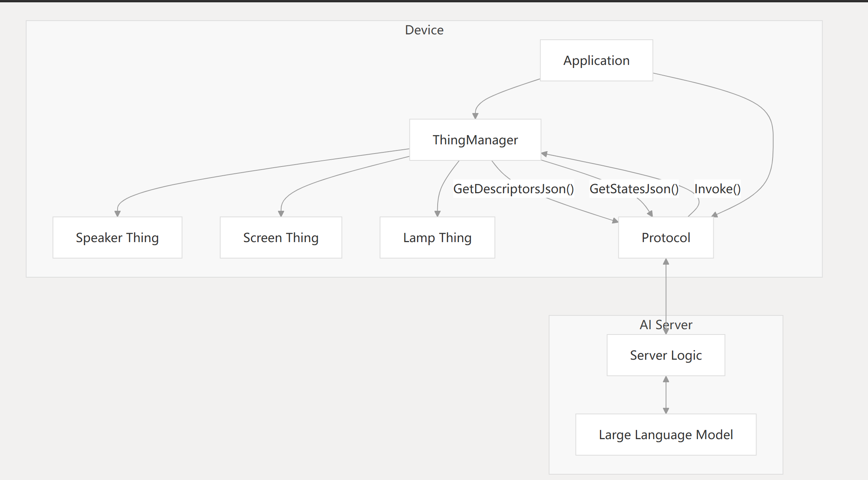Click the Device group title
The image size is (868, 480).
[x=424, y=30]
